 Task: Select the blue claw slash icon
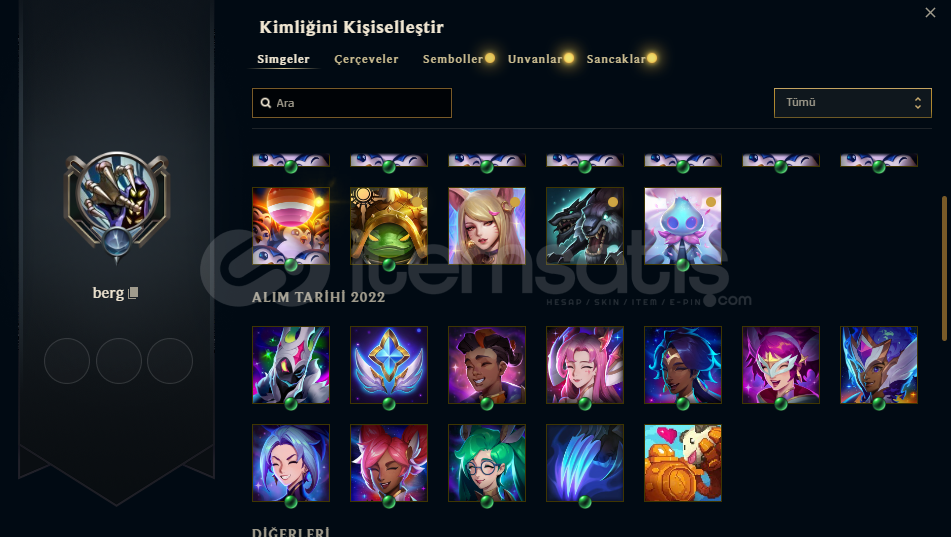(x=585, y=463)
